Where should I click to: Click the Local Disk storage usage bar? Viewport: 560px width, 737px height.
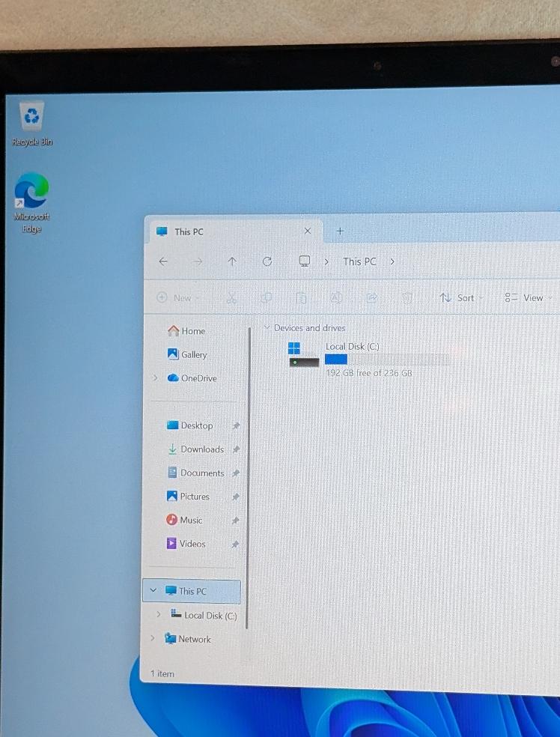click(387, 360)
